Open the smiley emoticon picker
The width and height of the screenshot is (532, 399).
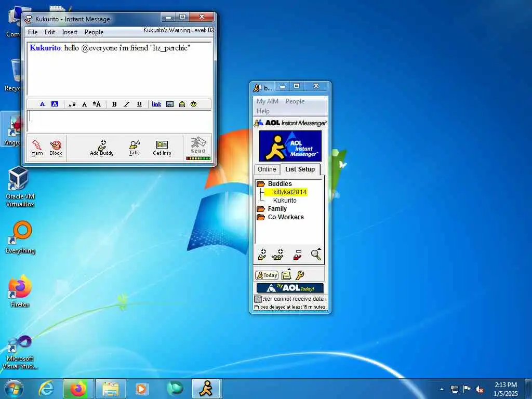pos(193,104)
